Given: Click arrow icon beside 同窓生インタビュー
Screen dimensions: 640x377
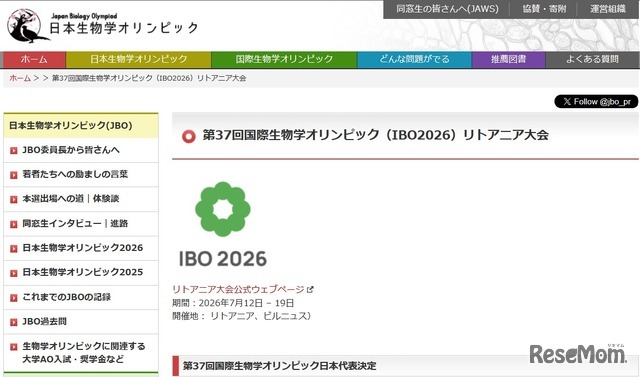Looking at the screenshot, I should (x=14, y=224).
